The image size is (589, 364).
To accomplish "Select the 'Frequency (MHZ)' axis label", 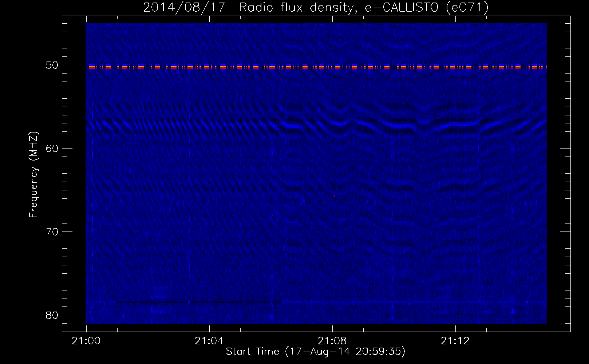I will point(33,175).
